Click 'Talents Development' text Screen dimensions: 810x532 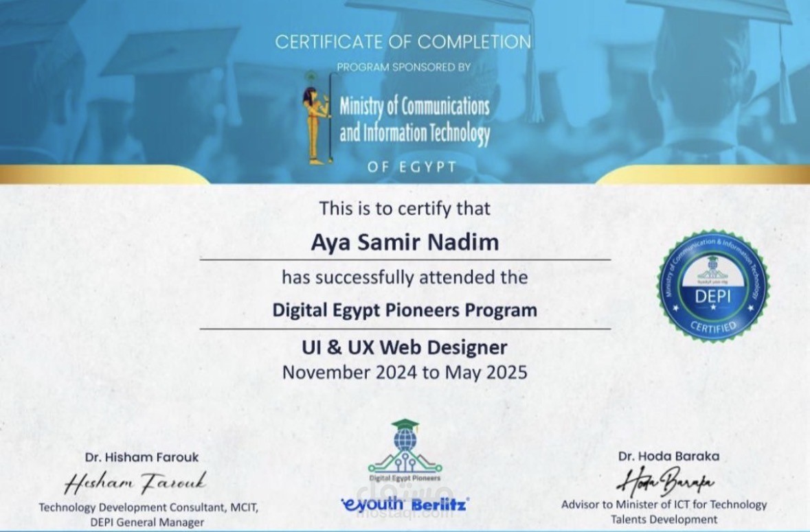(x=664, y=520)
